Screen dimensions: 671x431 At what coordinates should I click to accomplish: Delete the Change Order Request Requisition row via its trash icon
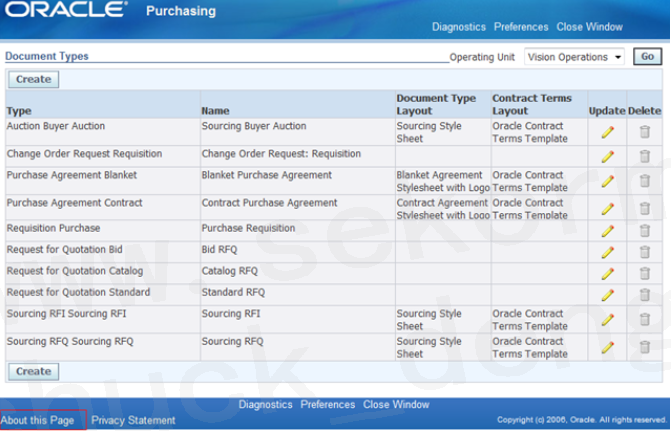[645, 156]
